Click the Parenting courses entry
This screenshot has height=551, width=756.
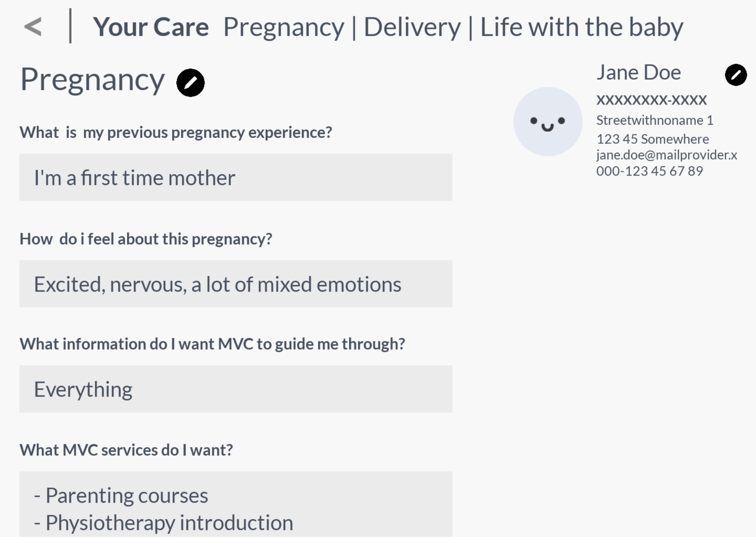coord(121,495)
